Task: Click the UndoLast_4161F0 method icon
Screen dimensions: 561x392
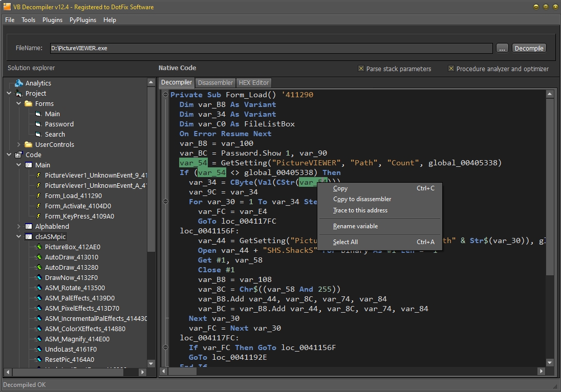Action: point(38,350)
